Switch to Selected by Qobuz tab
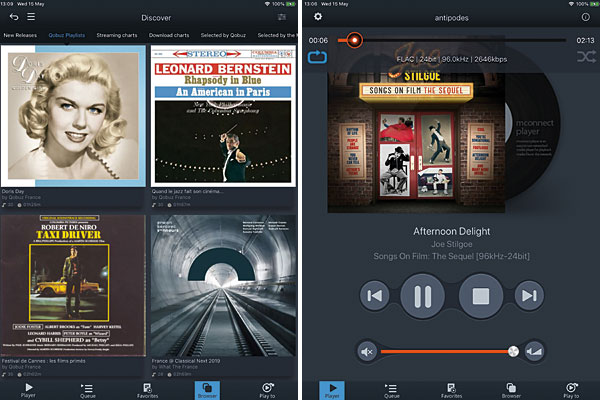 223,35
